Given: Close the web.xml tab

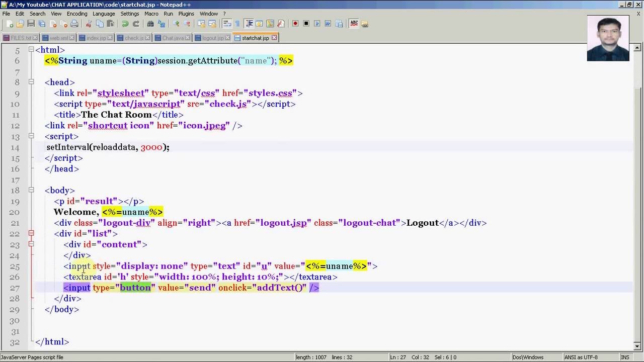Looking at the screenshot, I should coord(72,38).
